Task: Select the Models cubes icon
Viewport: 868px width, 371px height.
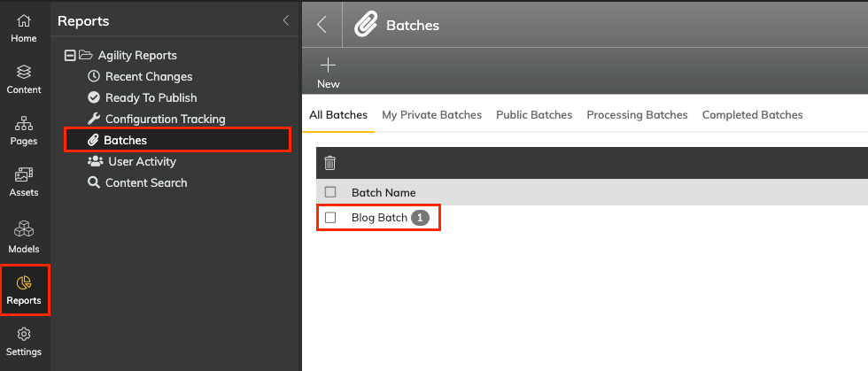Action: coord(24,228)
